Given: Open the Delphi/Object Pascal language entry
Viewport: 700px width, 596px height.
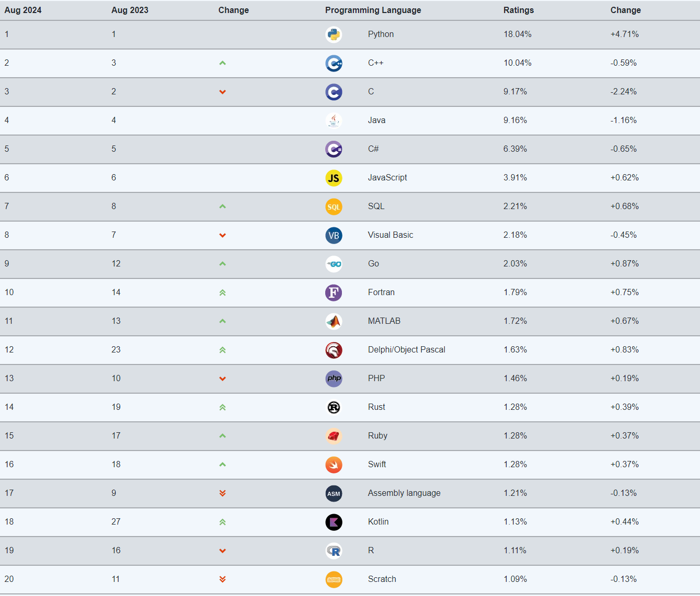Looking at the screenshot, I should (407, 350).
